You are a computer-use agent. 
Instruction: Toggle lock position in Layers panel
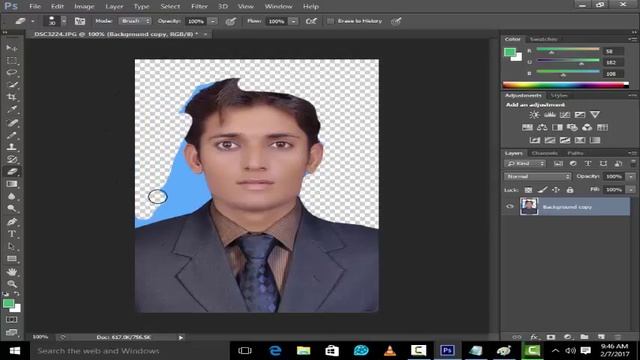[x=556, y=190]
